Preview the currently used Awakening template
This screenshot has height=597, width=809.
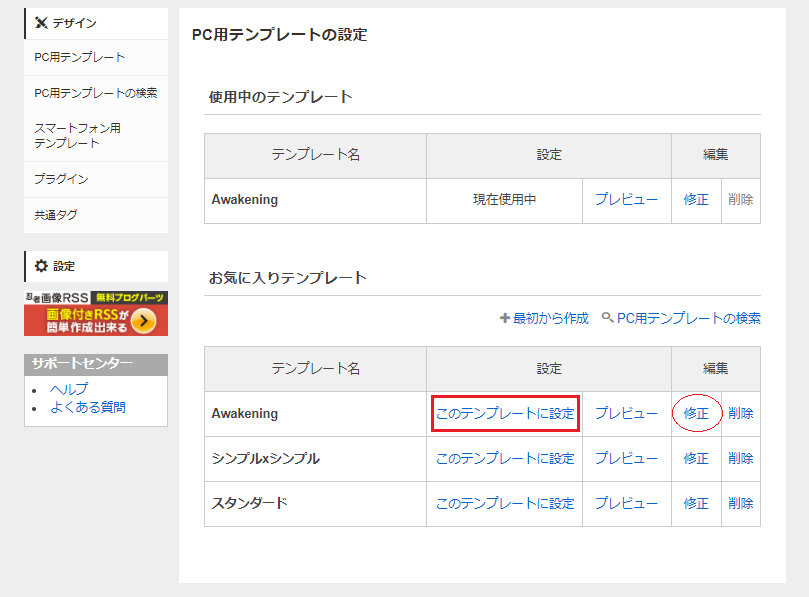626,200
